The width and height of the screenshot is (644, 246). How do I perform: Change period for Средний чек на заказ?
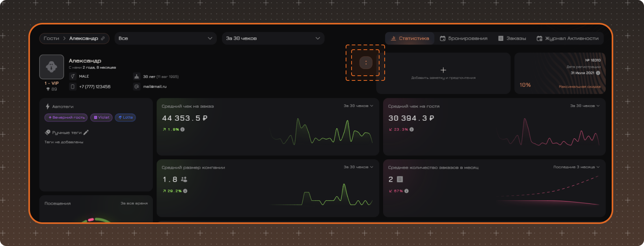click(x=358, y=106)
